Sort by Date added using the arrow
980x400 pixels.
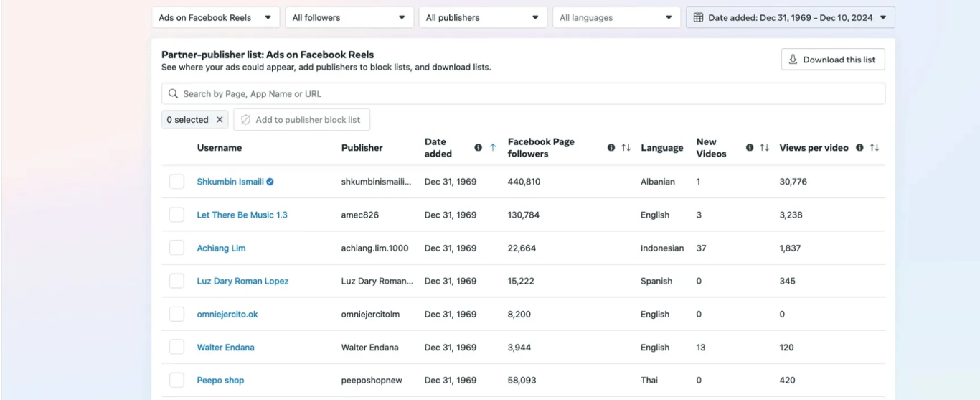click(x=493, y=148)
